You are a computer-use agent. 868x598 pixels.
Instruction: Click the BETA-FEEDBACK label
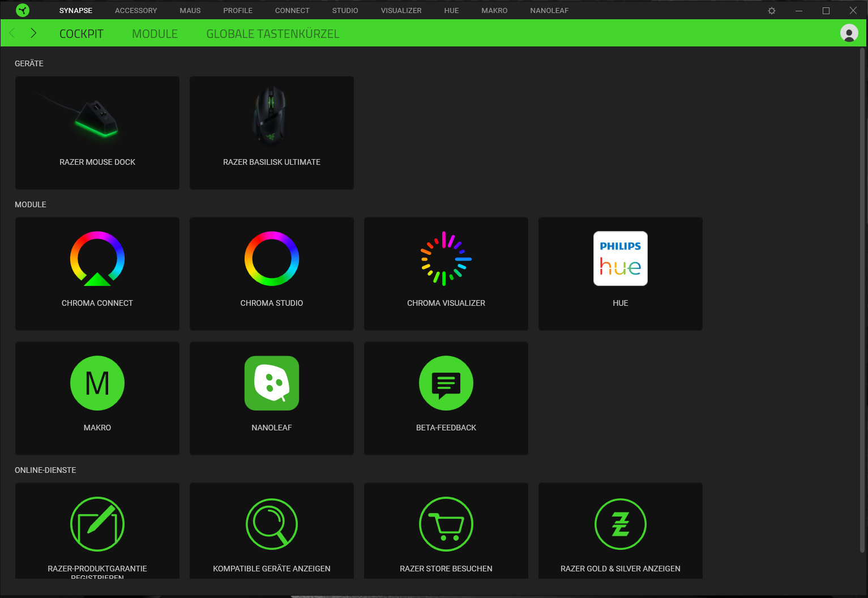446,428
